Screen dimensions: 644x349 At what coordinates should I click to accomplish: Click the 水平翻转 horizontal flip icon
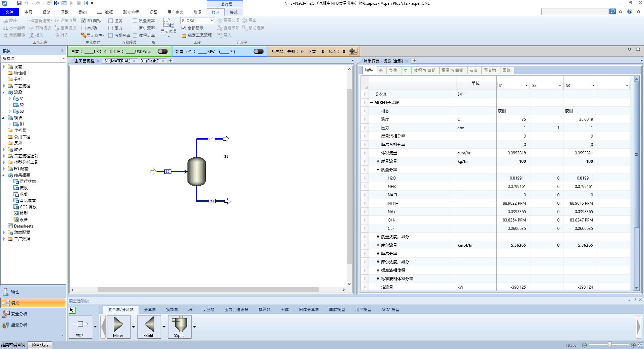(x=5, y=28)
